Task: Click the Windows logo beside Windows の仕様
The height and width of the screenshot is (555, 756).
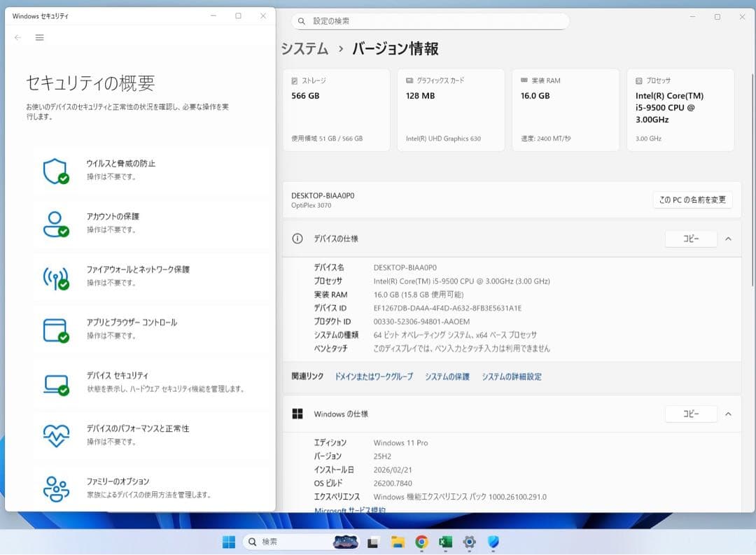Action: pos(297,414)
